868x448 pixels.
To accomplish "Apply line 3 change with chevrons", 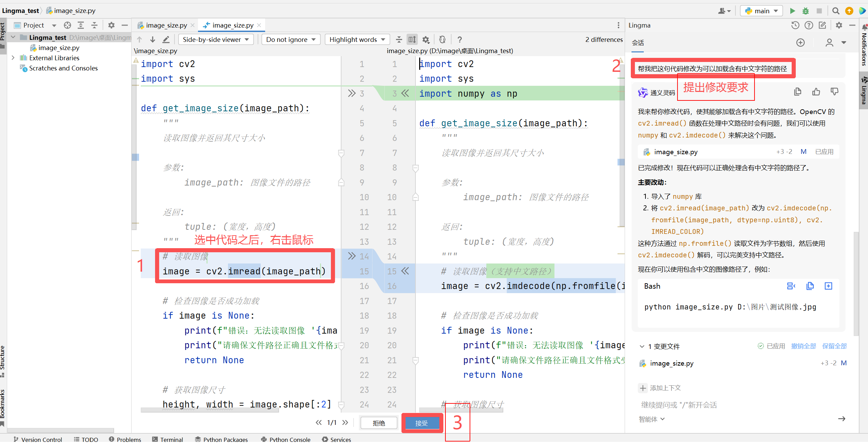I will pyautogui.click(x=352, y=93).
